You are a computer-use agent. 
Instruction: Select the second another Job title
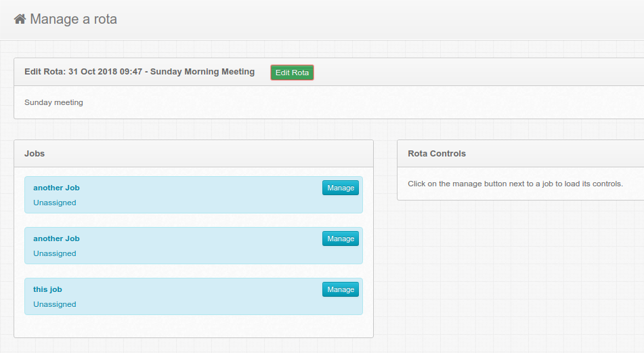(56, 238)
